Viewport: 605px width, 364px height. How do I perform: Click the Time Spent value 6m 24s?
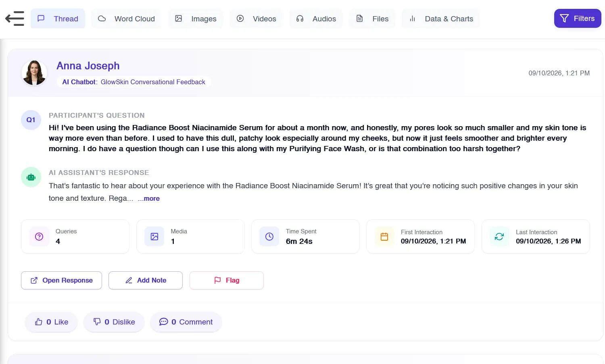[x=299, y=241]
